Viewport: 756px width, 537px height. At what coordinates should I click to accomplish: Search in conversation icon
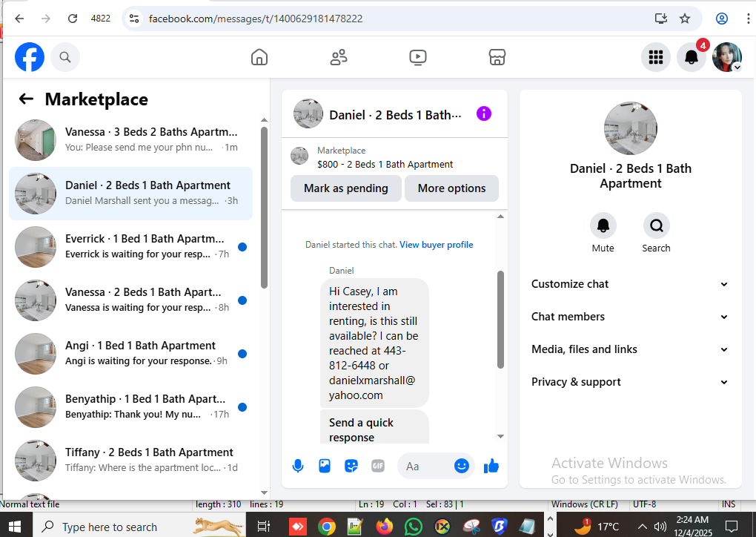point(656,225)
